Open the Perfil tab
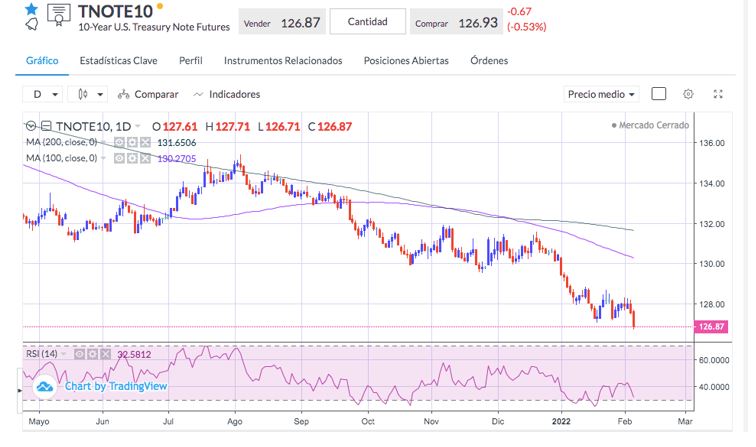Screen dimensions: 756x447 click(x=190, y=61)
